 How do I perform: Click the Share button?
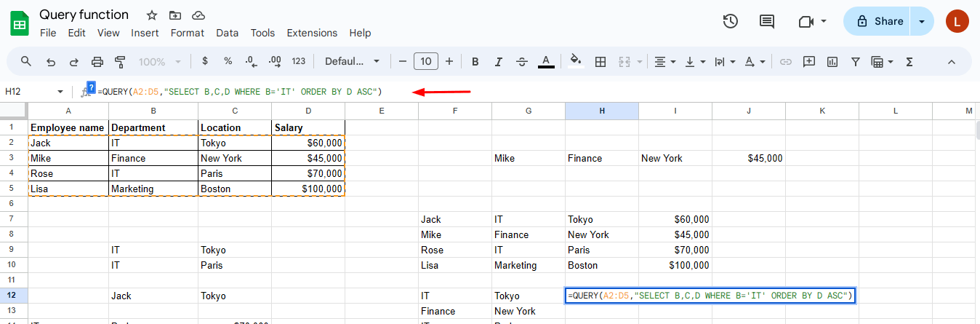(x=880, y=21)
